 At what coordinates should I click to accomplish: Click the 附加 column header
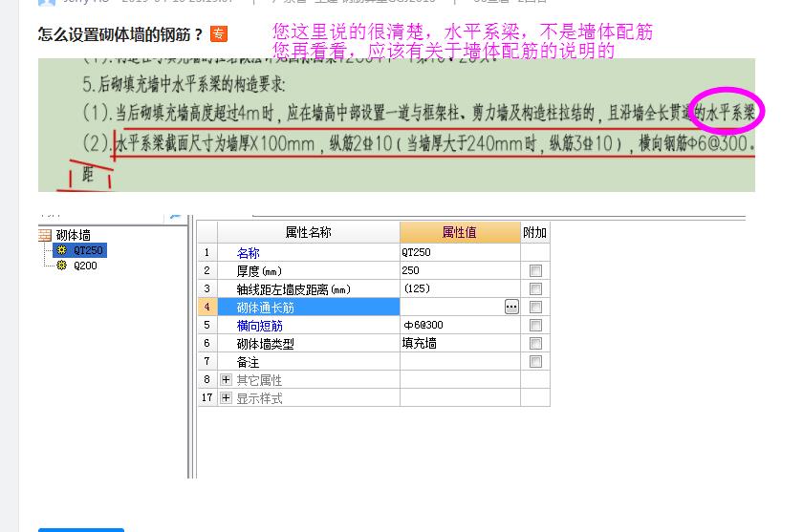pyautogui.click(x=534, y=232)
